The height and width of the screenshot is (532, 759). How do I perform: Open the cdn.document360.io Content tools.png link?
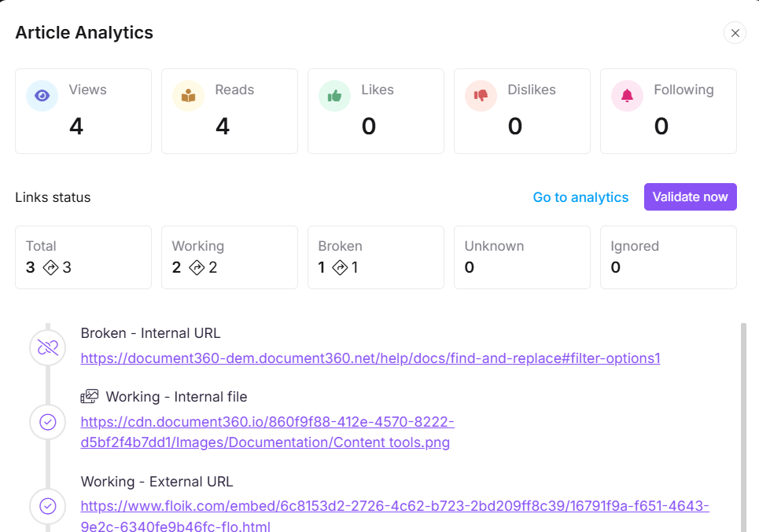[x=267, y=432]
